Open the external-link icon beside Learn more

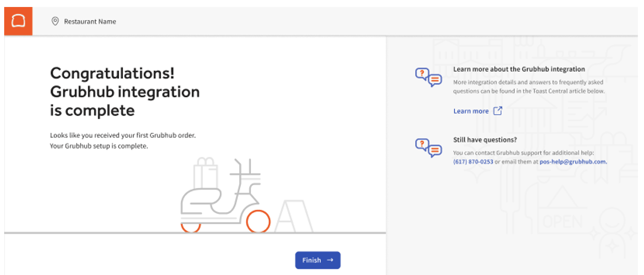coord(497,111)
